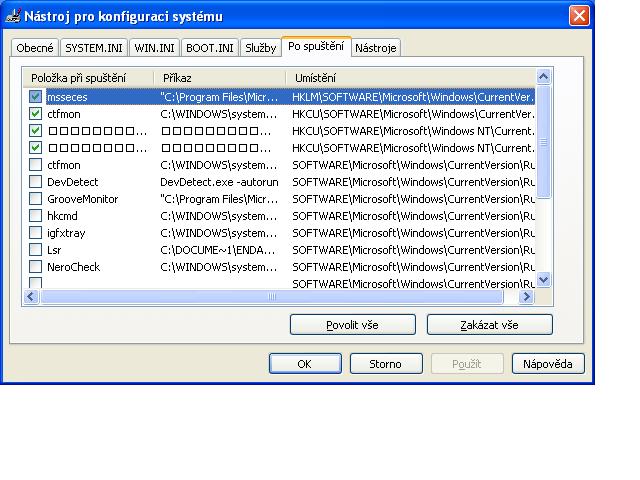Sort by Položka při spuštění column header
This screenshot has width=640, height=480.
click(x=88, y=78)
